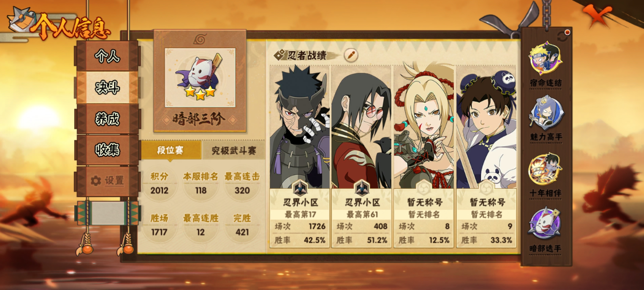
Task: Click the shuriken title badge under second ninja
Action: [x=361, y=188]
